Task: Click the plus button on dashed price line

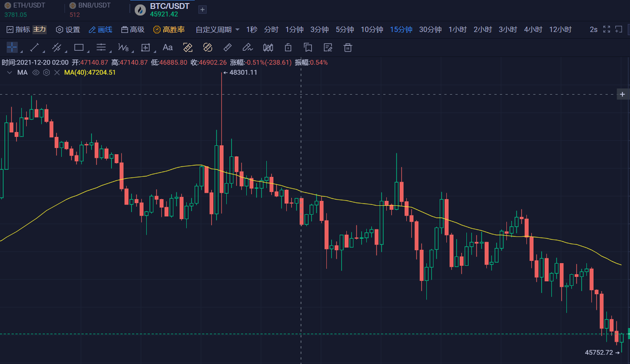Action: tap(622, 94)
